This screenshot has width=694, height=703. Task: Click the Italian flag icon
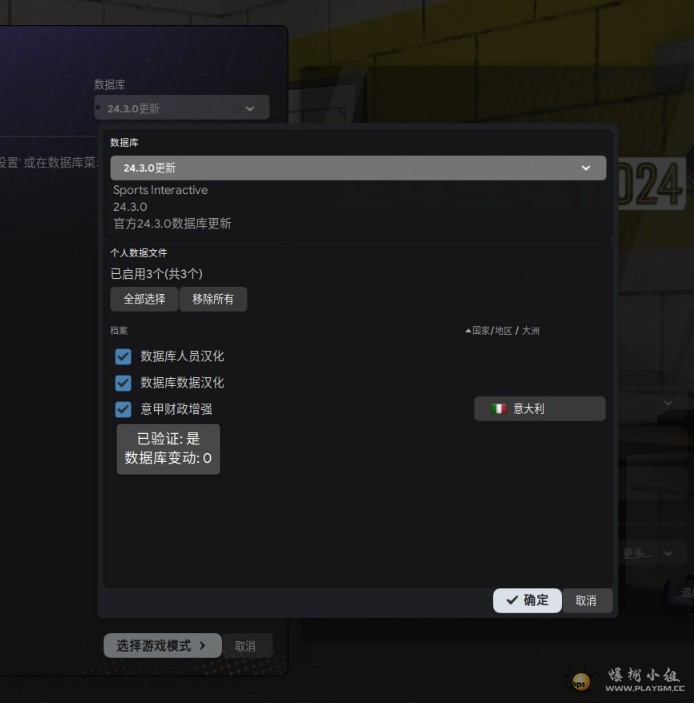(498, 409)
